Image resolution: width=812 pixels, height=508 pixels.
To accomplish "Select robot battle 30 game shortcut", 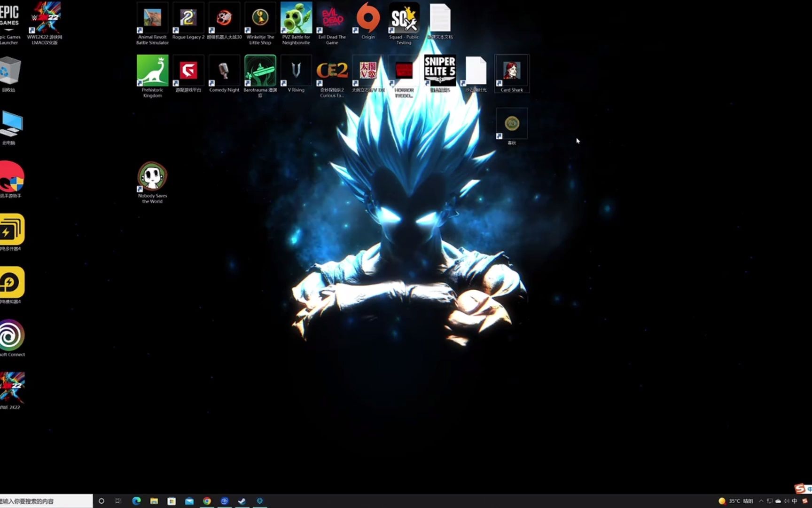I will pyautogui.click(x=224, y=21).
